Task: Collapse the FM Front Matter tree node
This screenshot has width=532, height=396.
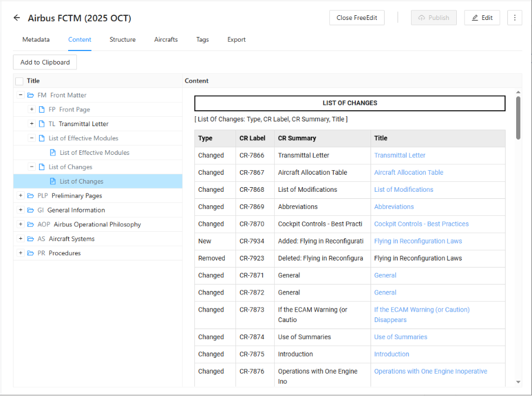Action: point(21,94)
